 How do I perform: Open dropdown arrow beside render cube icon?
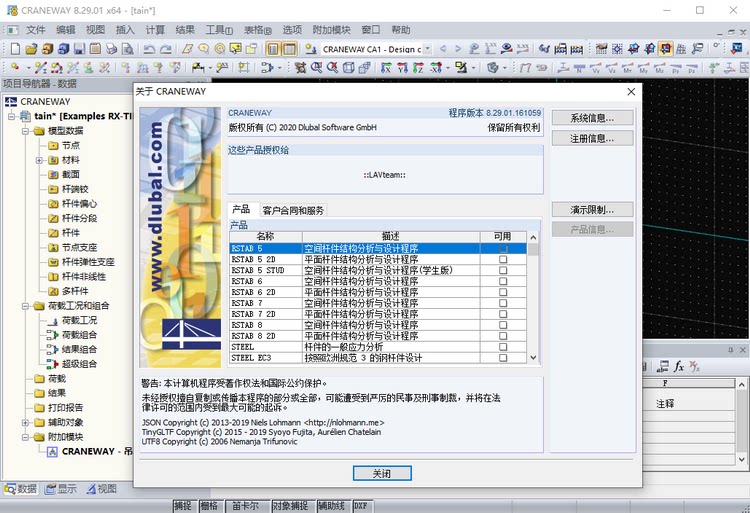(x=505, y=68)
